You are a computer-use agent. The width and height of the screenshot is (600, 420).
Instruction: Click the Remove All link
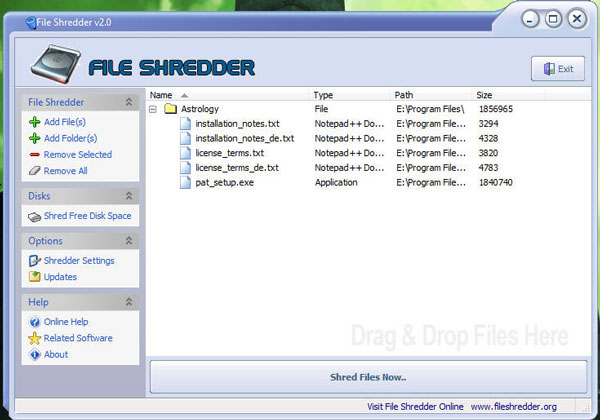click(65, 171)
